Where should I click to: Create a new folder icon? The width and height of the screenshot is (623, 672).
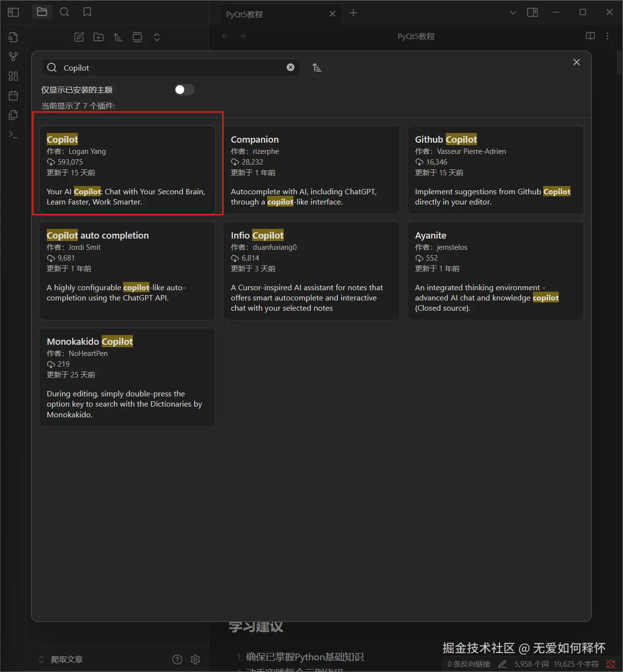point(98,37)
